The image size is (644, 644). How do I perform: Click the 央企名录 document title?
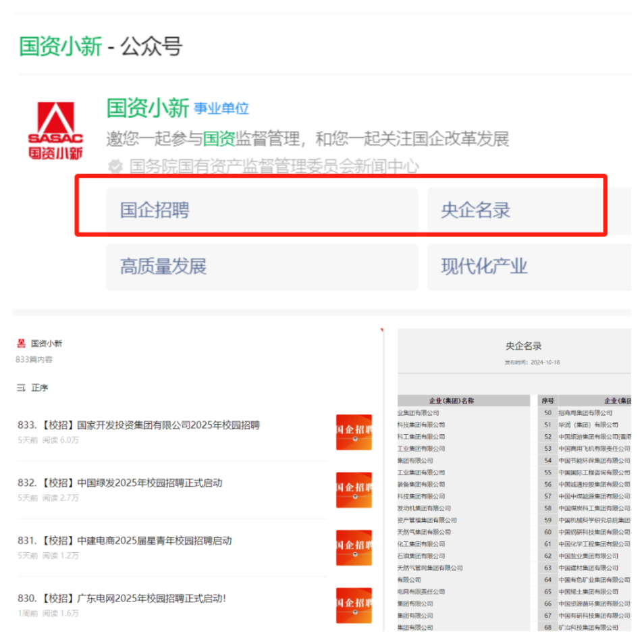[523, 346]
